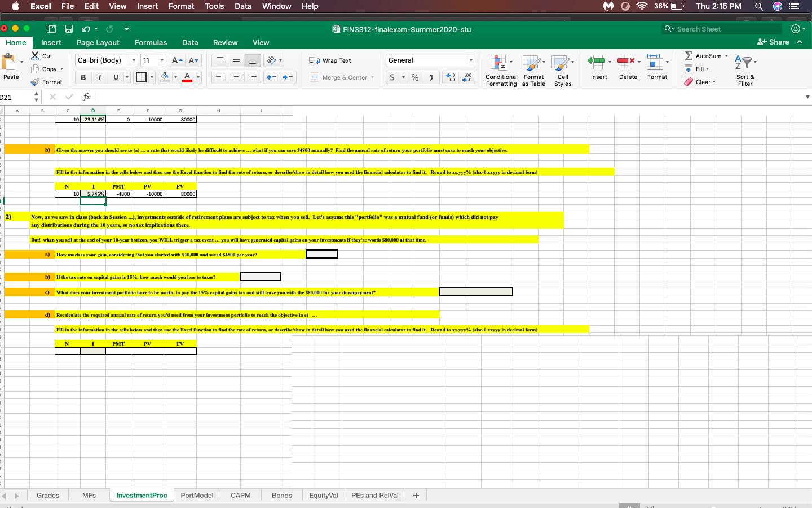Open the Tools menu in menu bar
Image resolution: width=812 pixels, height=508 pixels.
[x=214, y=6]
